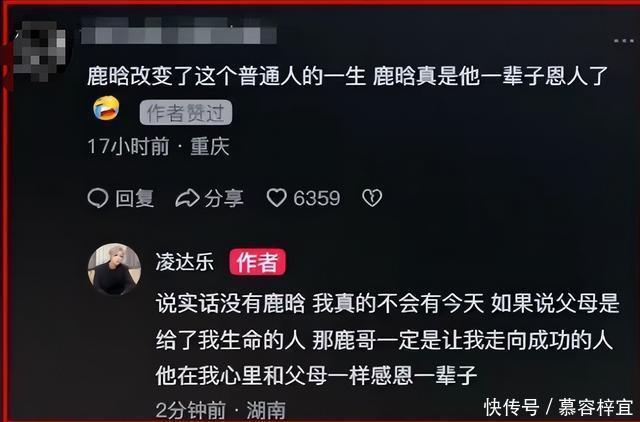Click the speech bubble reply icon
The height and width of the screenshot is (422, 640).
(x=98, y=198)
